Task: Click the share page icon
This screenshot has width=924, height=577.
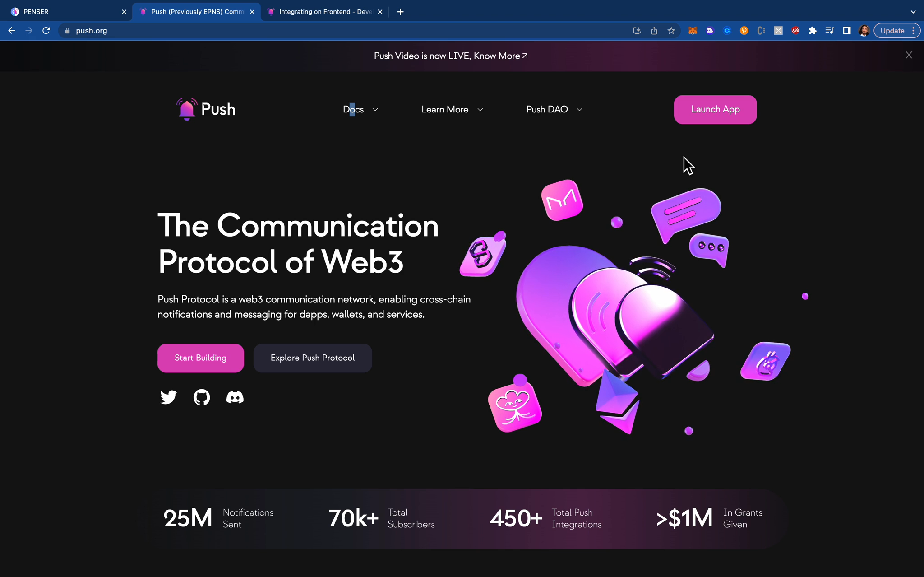Action: click(x=654, y=31)
